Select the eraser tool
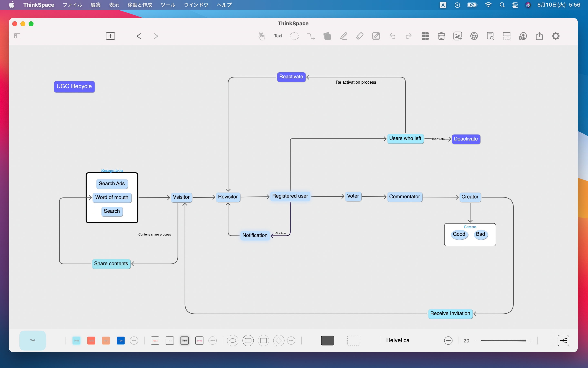 360,36
